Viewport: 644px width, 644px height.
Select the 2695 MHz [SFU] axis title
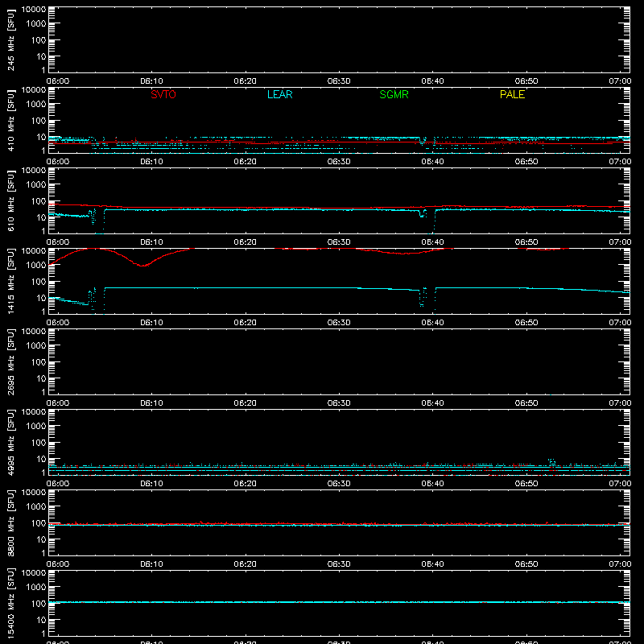coord(10,361)
